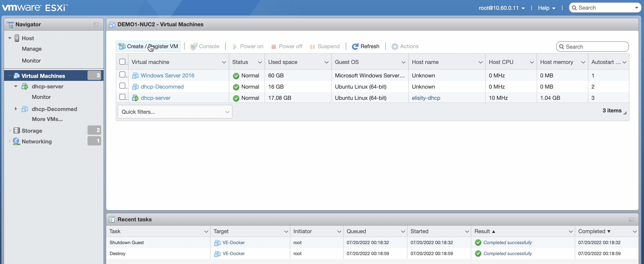This screenshot has width=644, height=264.
Task: Minimize the Navigator panel with its icon
Action: 96,24
